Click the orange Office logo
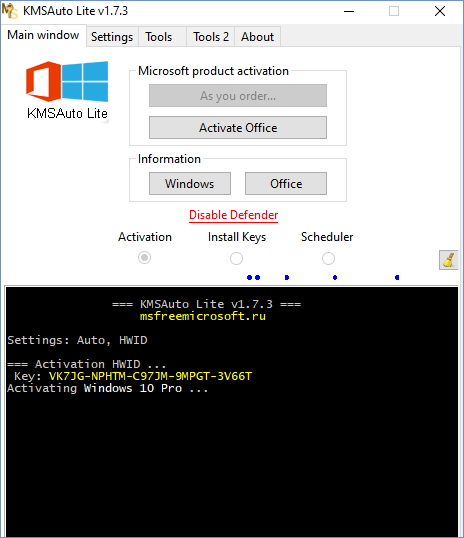464x538 pixels. (43, 81)
